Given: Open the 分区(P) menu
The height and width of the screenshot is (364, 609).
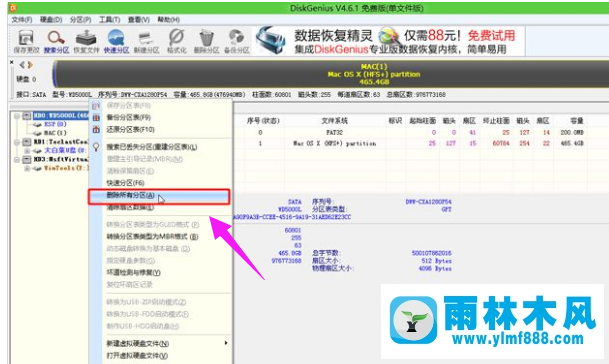Looking at the screenshot, I should (x=80, y=19).
